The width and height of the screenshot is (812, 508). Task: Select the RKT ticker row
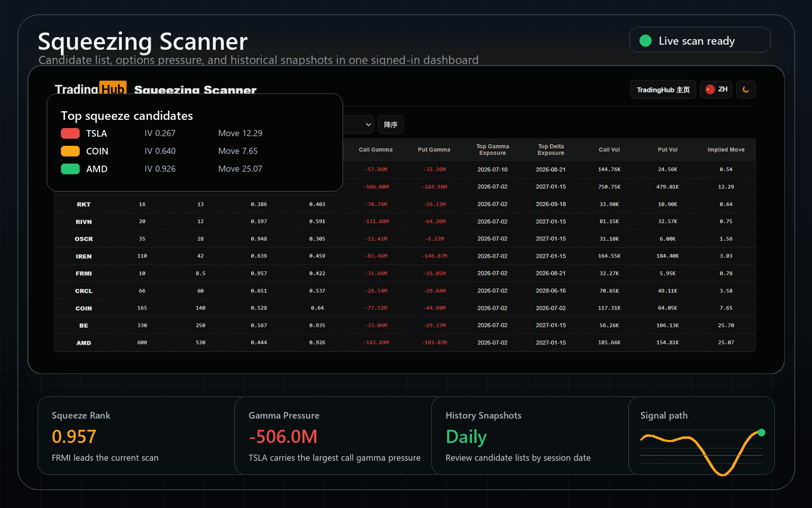(x=405, y=204)
